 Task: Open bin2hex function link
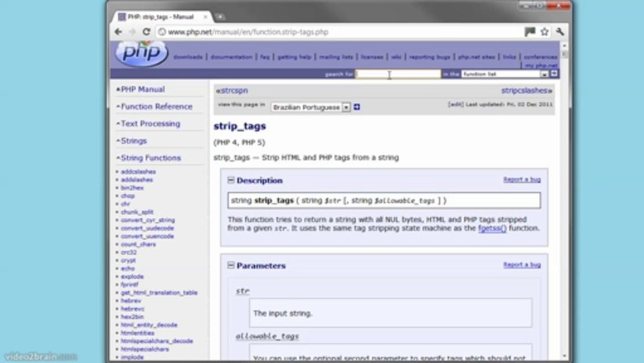coord(132,188)
